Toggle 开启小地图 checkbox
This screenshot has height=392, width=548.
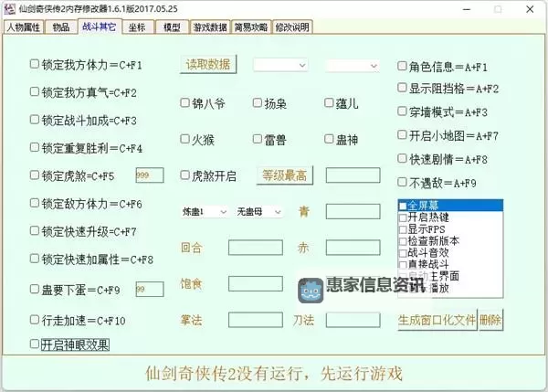click(402, 134)
